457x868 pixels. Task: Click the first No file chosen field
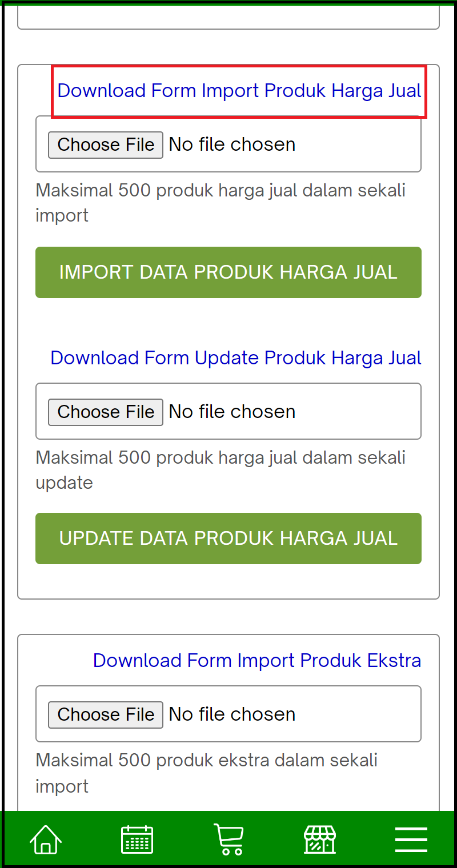tap(231, 144)
